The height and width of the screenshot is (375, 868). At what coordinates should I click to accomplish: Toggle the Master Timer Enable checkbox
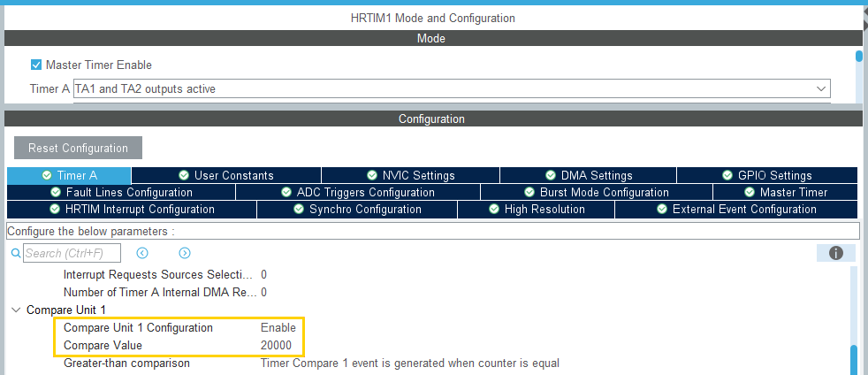point(36,65)
